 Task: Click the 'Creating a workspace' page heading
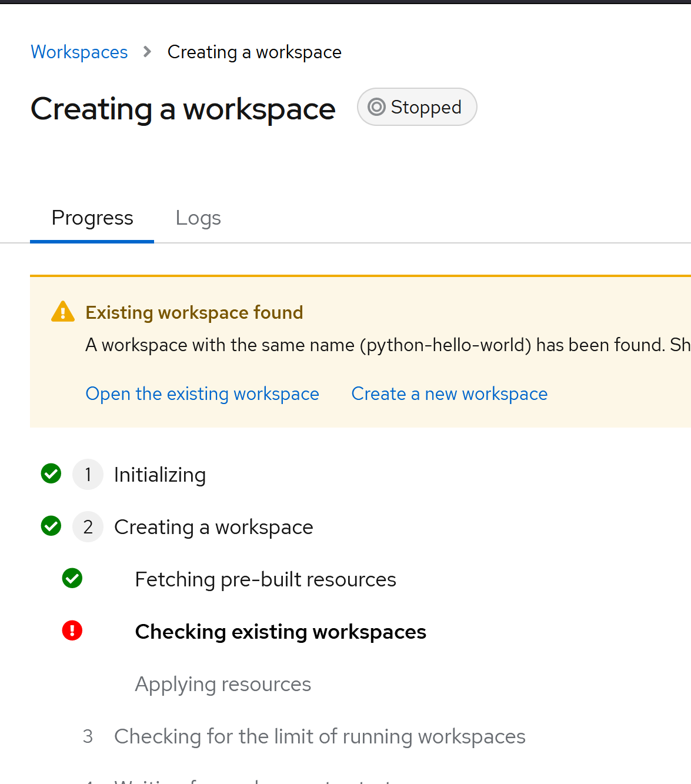183,109
